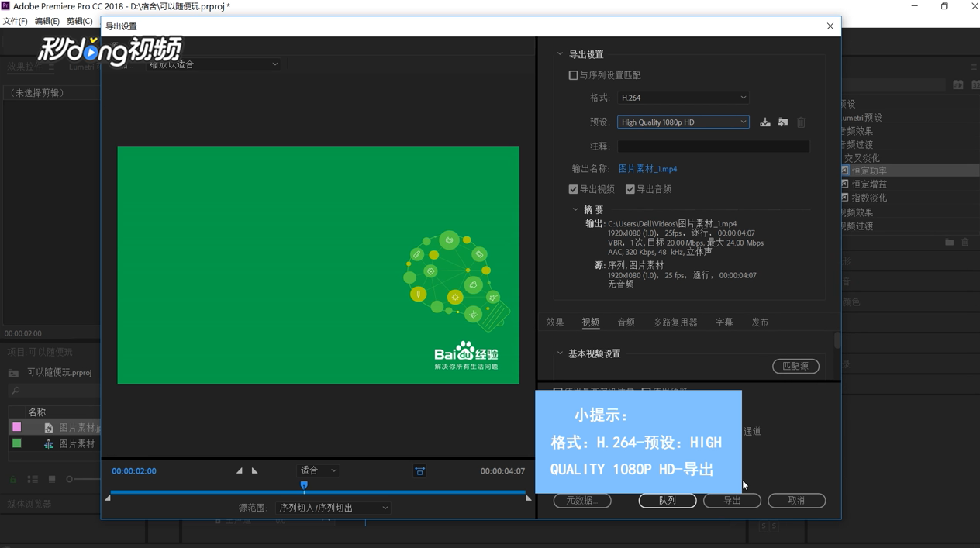Open the 预设 High Quality 1080p HD dropdown
Image resolution: width=980 pixels, height=548 pixels.
tap(683, 122)
